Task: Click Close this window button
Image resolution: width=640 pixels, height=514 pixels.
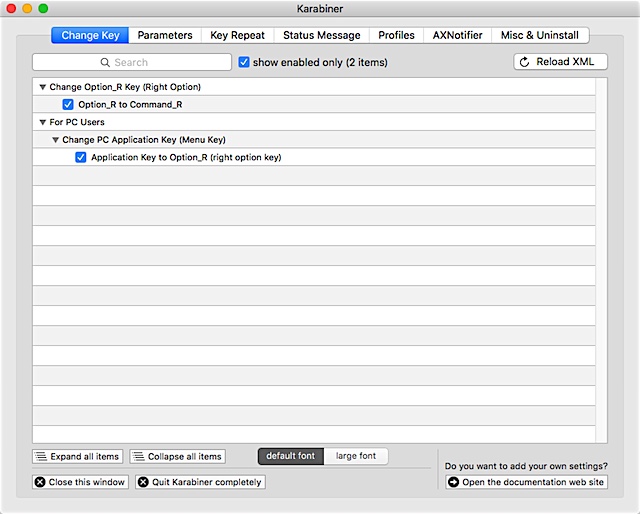Action: click(80, 482)
